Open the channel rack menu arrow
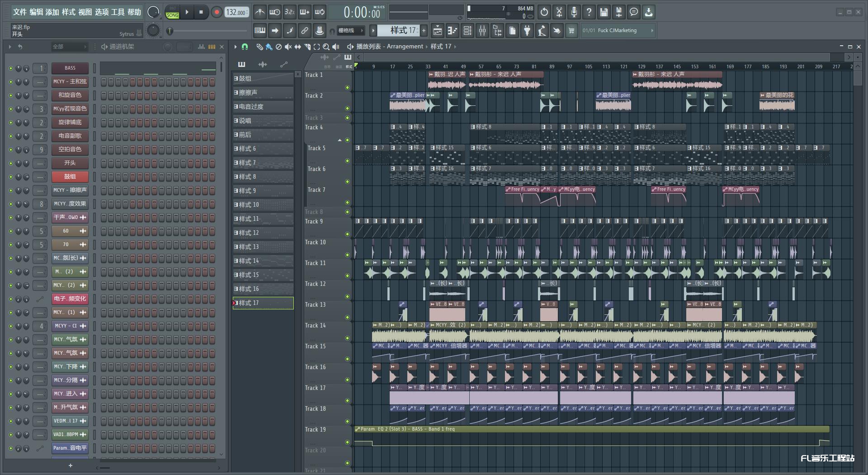The image size is (868, 475). pos(9,47)
